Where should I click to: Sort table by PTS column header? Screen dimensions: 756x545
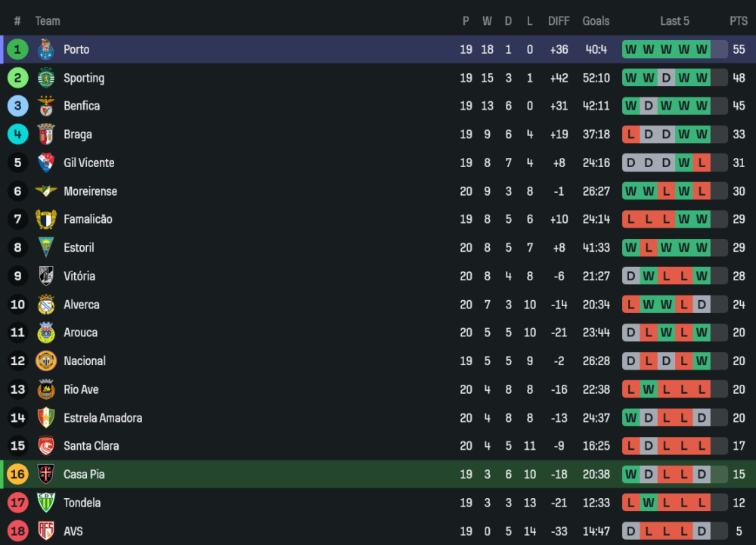(x=738, y=21)
